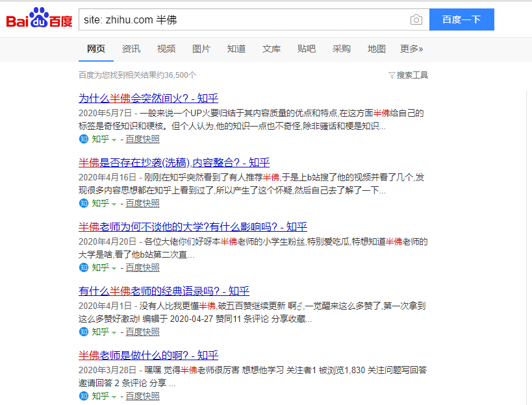Click 知乎 source under '为什么半佛会突然间火' result
The height and width of the screenshot is (405, 532).
(x=101, y=139)
